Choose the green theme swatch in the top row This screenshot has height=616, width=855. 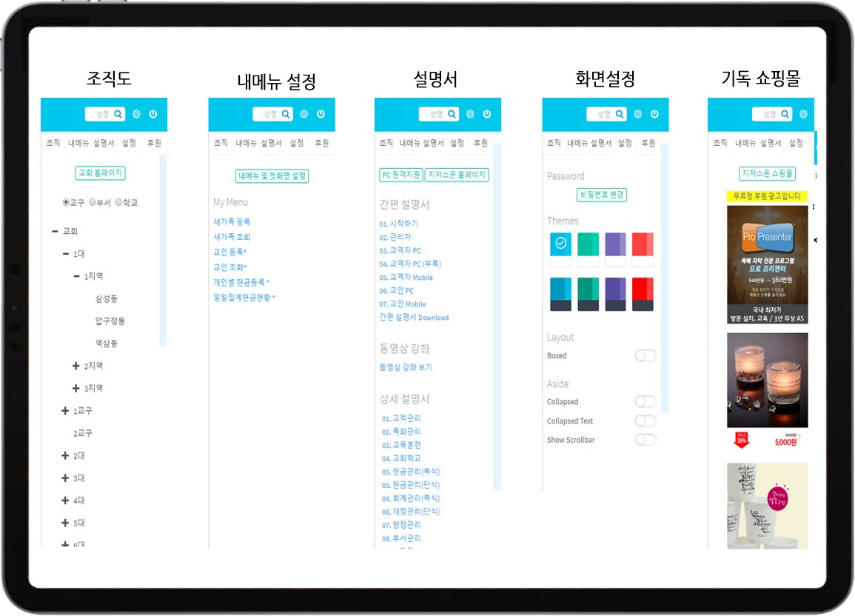tap(588, 244)
